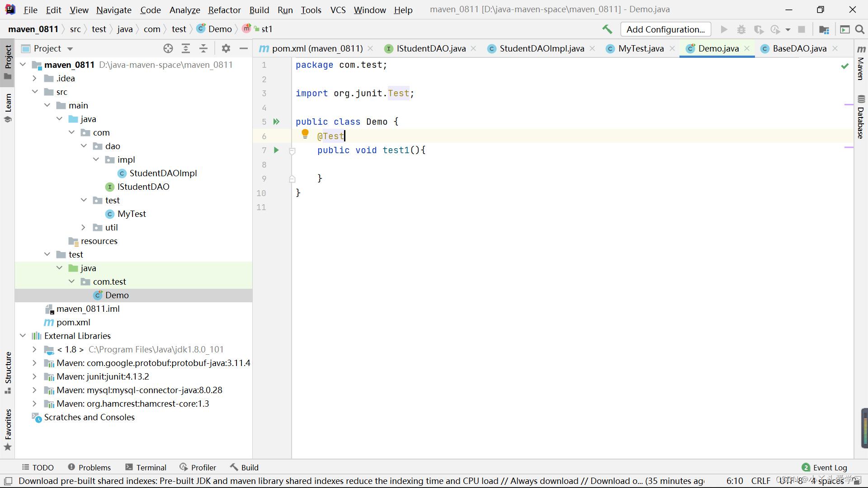
Task: Click the yellow intention lightbulb on line 6
Action: [x=305, y=134]
